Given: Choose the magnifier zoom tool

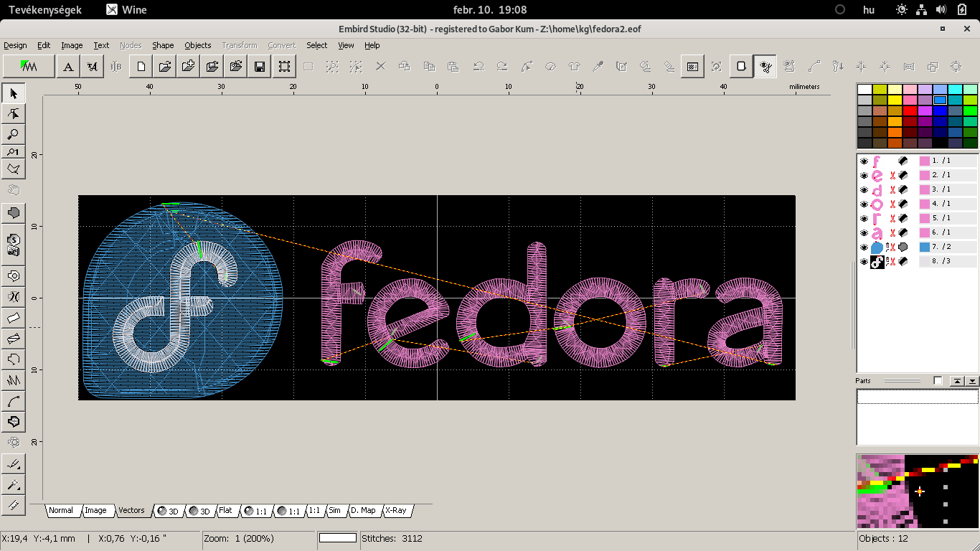Looking at the screenshot, I should [x=14, y=134].
